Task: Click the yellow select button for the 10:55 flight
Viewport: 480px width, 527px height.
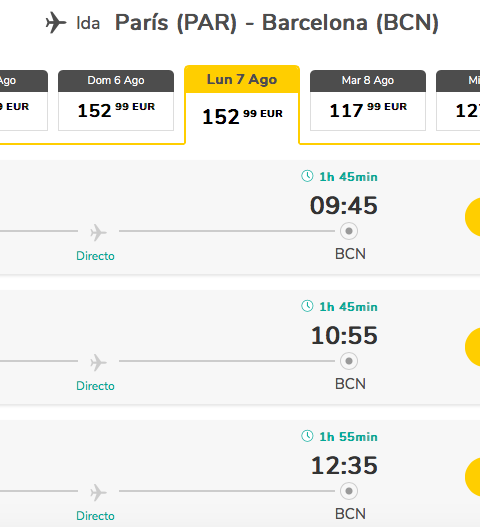Action: pos(473,347)
